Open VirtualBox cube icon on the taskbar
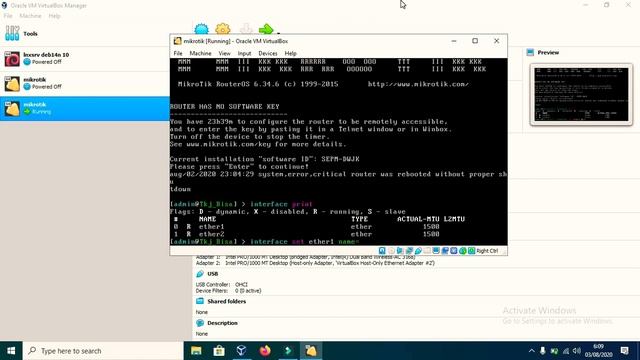 point(242,351)
